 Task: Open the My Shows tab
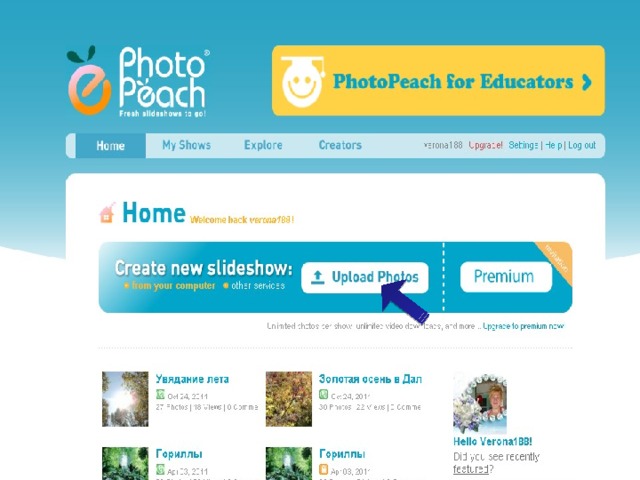tap(187, 145)
